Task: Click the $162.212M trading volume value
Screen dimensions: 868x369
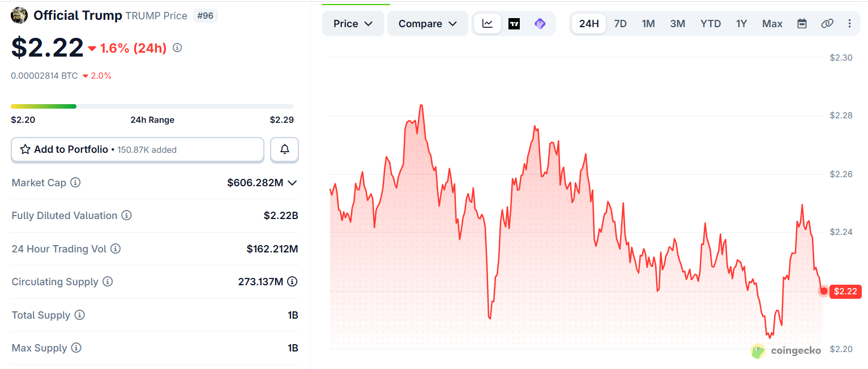Action: pyautogui.click(x=272, y=249)
